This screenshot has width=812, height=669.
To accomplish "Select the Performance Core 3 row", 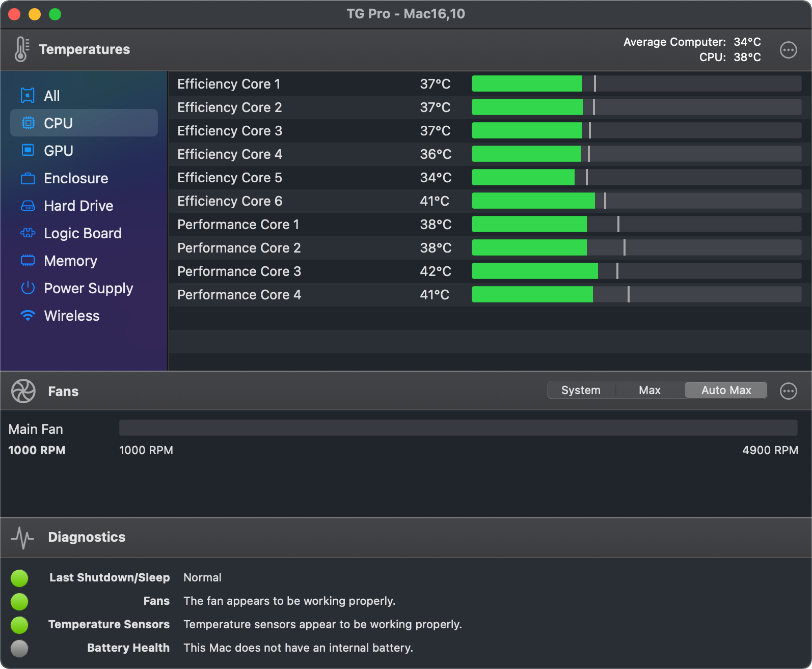I will (239, 271).
